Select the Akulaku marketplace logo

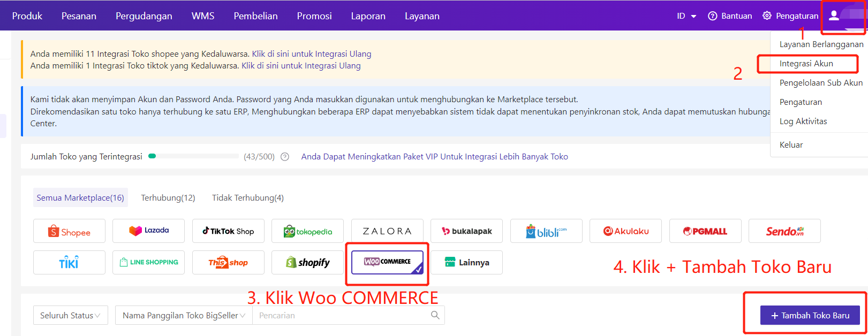pos(625,231)
